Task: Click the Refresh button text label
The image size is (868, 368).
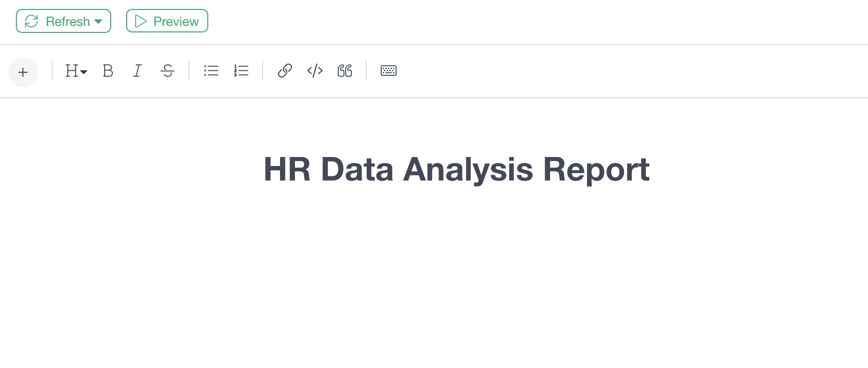Action: click(x=68, y=21)
